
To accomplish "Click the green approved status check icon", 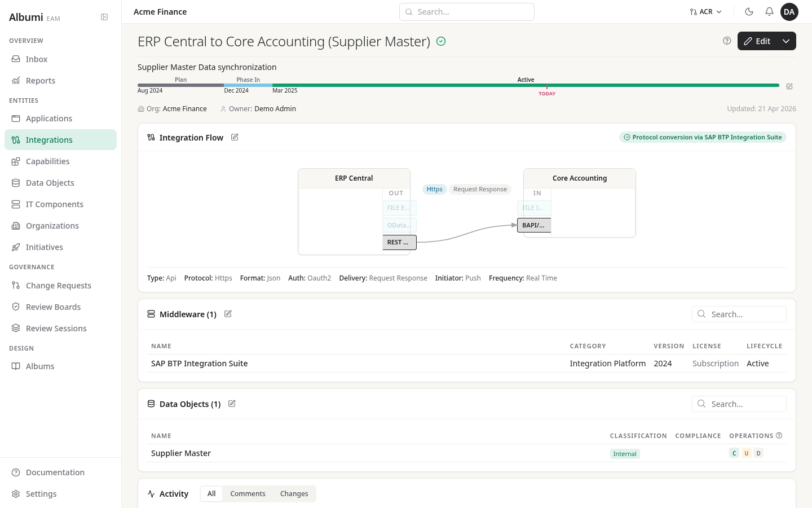I will click(441, 41).
